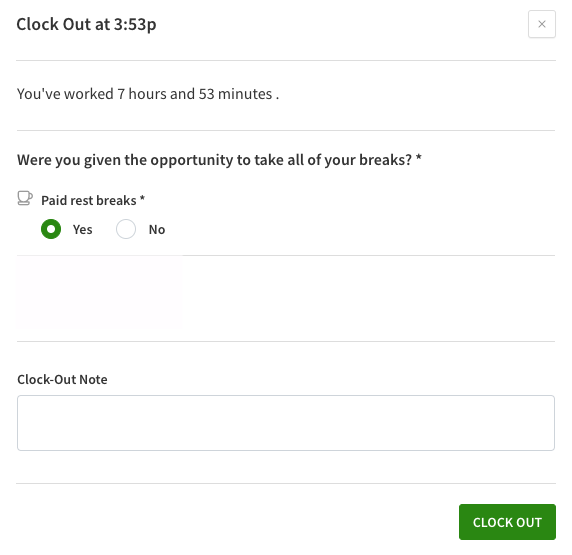Click the "Yes" label text
Image resolution: width=572 pixels, height=555 pixels.
pos(82,230)
